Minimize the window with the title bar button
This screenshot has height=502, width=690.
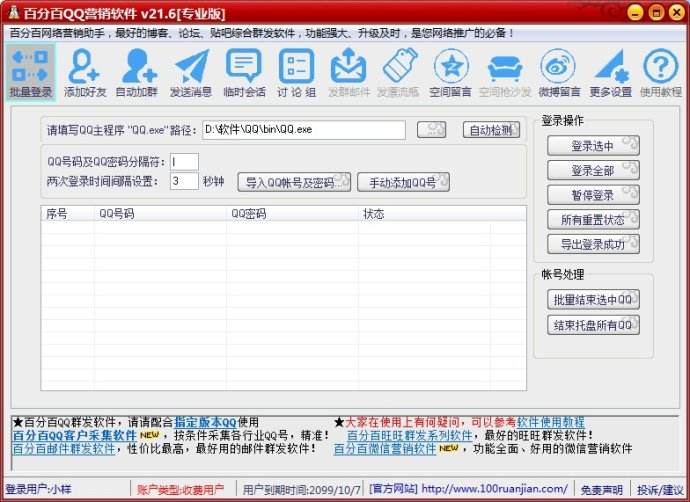pos(635,12)
